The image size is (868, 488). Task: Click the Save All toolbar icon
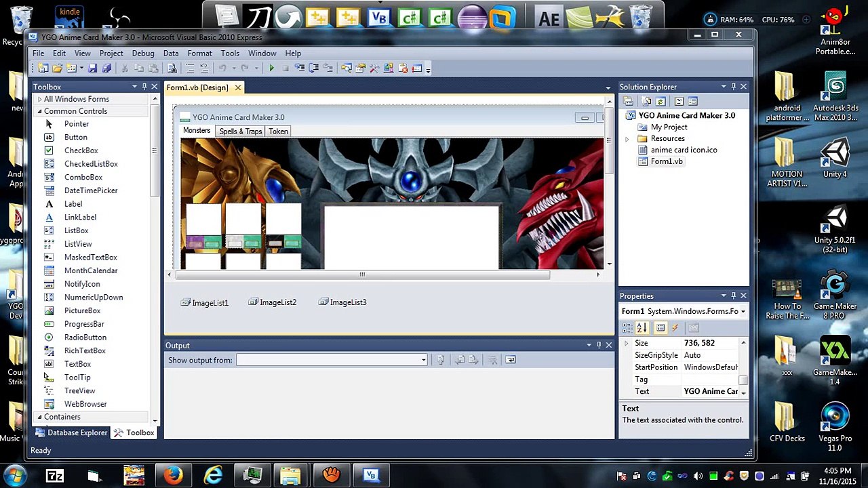click(106, 68)
